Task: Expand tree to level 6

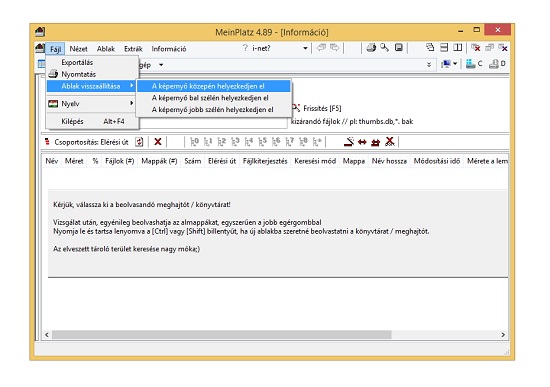Action: (276, 142)
